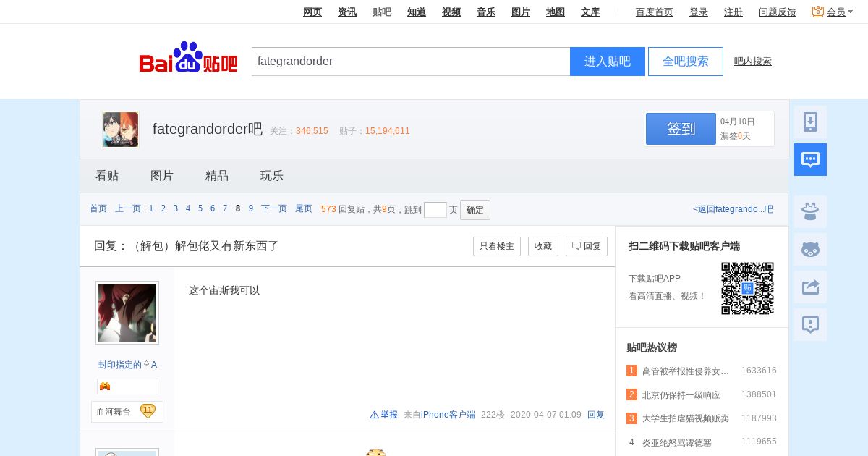Image resolution: width=868 pixels, height=456 pixels.
Task: Click the 签到 sign-in button
Action: 681,129
